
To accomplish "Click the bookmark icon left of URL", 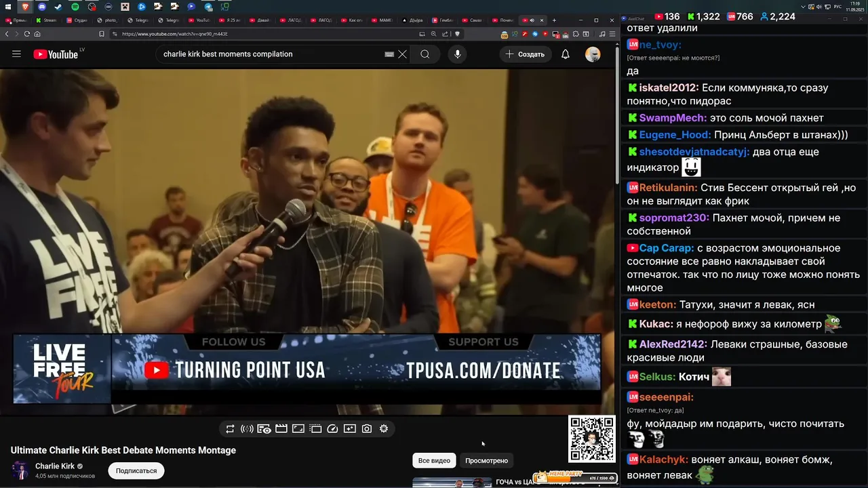I will pyautogui.click(x=102, y=34).
